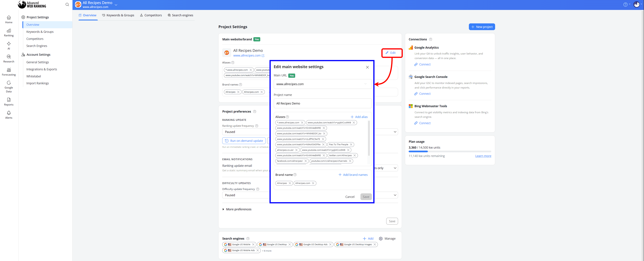Switch to the Search engines tab
The image size is (644, 261).
[x=180, y=15]
